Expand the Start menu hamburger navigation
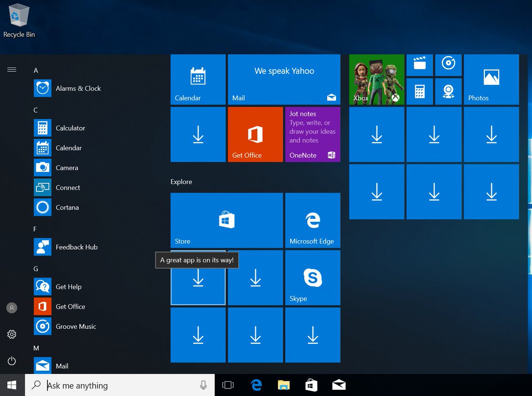This screenshot has height=396, width=532. [12, 70]
